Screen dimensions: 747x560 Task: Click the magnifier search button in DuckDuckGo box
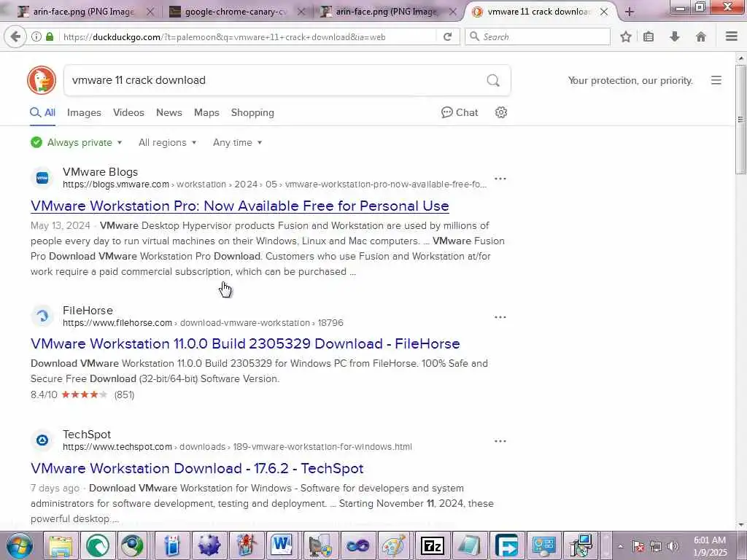pos(493,80)
